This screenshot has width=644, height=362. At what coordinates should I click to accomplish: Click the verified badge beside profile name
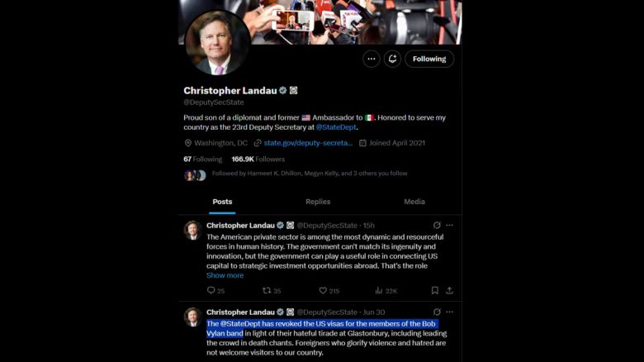(x=282, y=90)
